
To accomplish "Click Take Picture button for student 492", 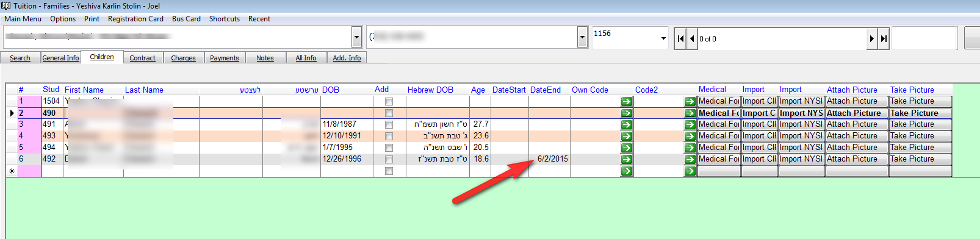I will [920, 159].
